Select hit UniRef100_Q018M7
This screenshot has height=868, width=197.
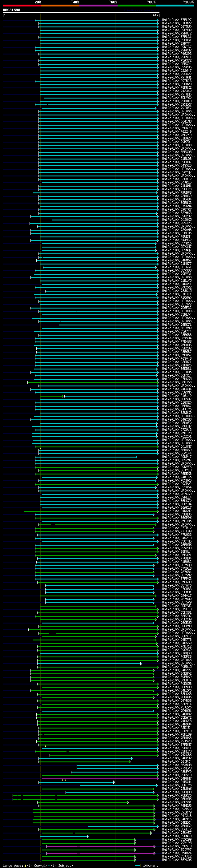pos(176,446)
